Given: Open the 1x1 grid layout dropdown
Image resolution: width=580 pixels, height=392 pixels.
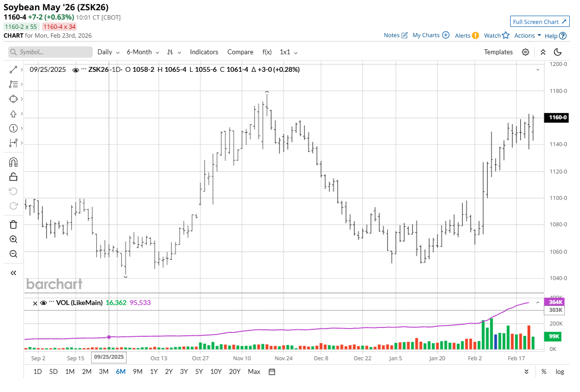Looking at the screenshot, I should (x=288, y=52).
